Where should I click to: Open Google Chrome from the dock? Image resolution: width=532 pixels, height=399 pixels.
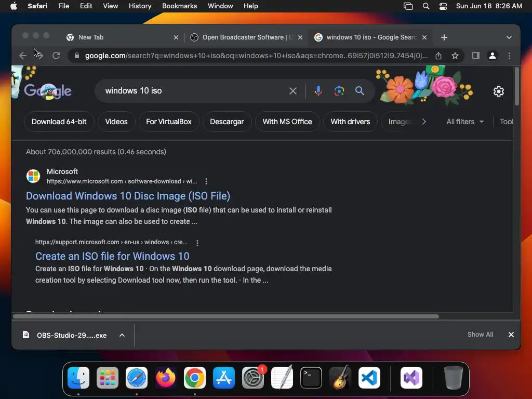point(195,378)
